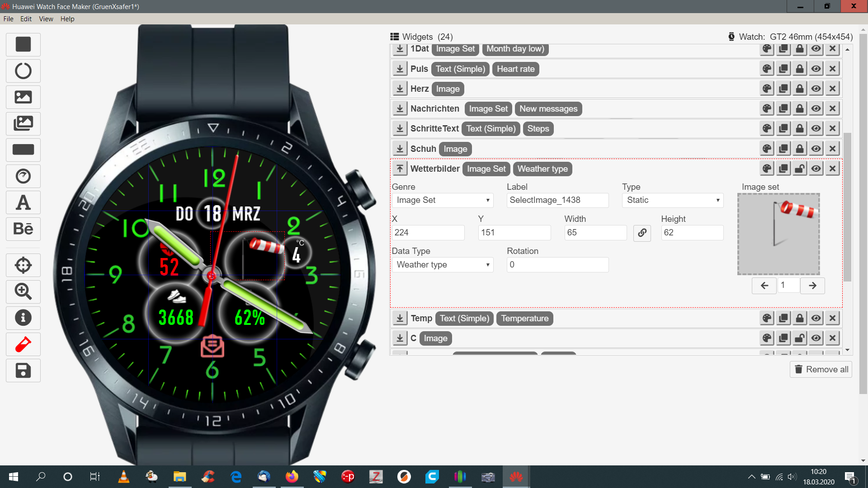Add an analog clock hand widget
This screenshot has width=868, height=488.
click(x=23, y=176)
